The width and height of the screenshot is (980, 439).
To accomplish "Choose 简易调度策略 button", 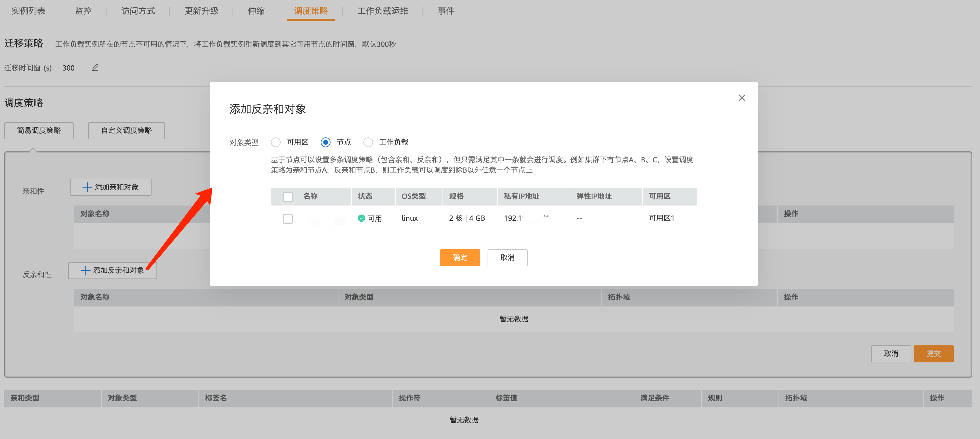I will 39,131.
